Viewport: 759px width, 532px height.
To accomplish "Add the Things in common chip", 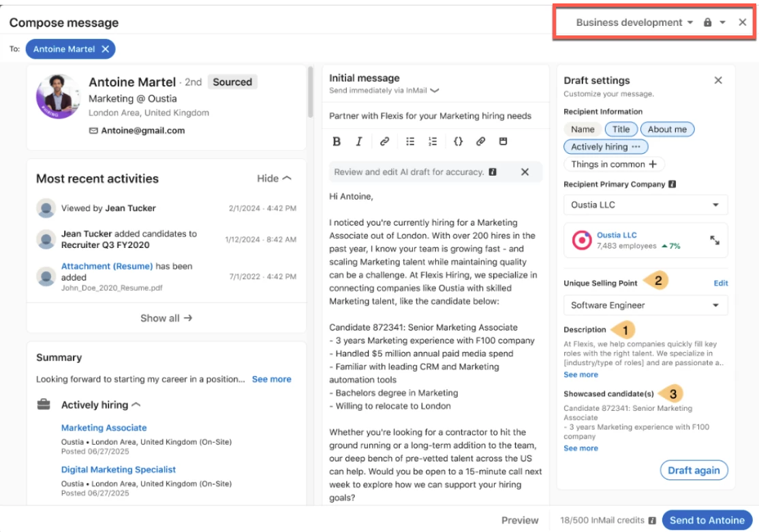I will coord(614,164).
